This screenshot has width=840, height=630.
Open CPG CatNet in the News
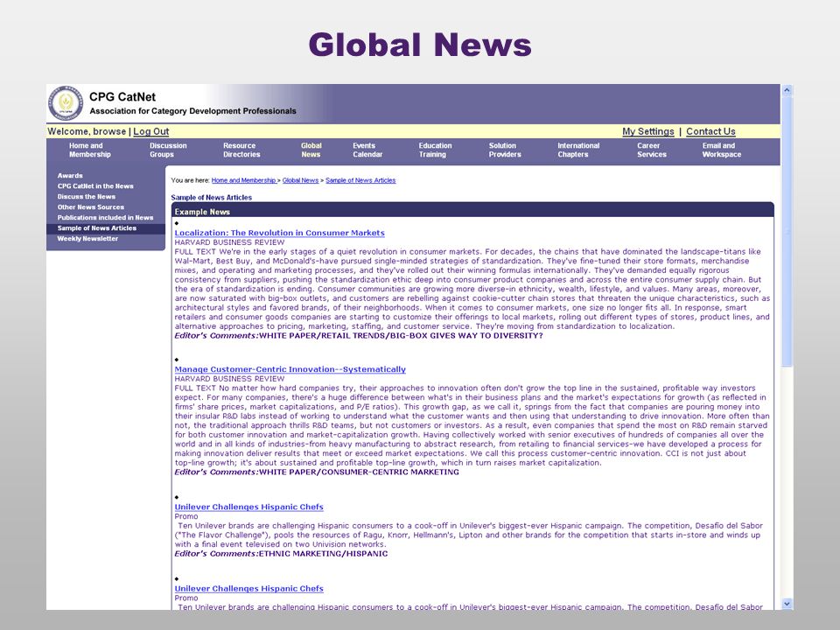pyautogui.click(x=95, y=185)
